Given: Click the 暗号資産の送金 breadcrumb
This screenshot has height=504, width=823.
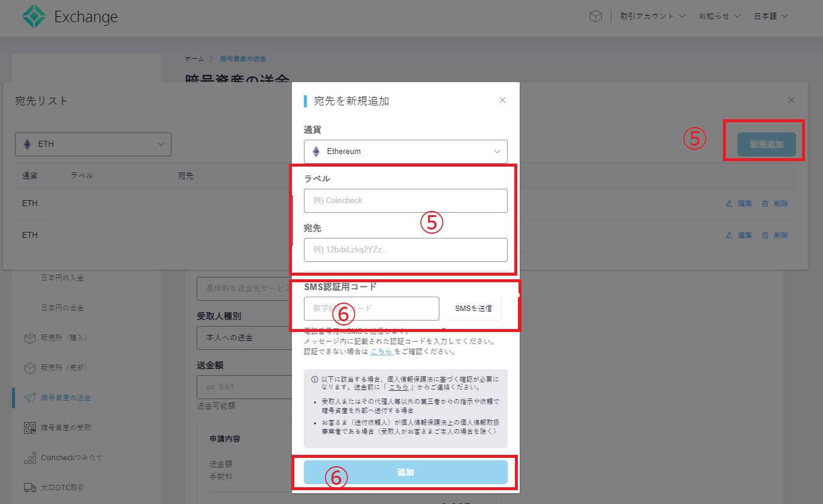Looking at the screenshot, I should coord(243,59).
